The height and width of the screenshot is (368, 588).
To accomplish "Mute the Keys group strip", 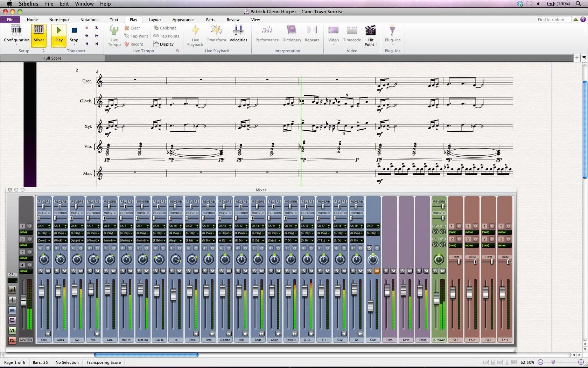I will point(410,271).
